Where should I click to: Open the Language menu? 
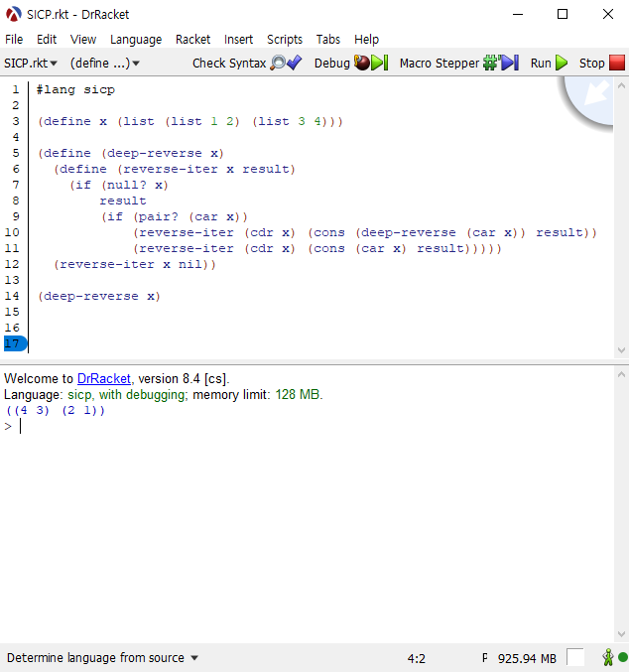(136, 39)
